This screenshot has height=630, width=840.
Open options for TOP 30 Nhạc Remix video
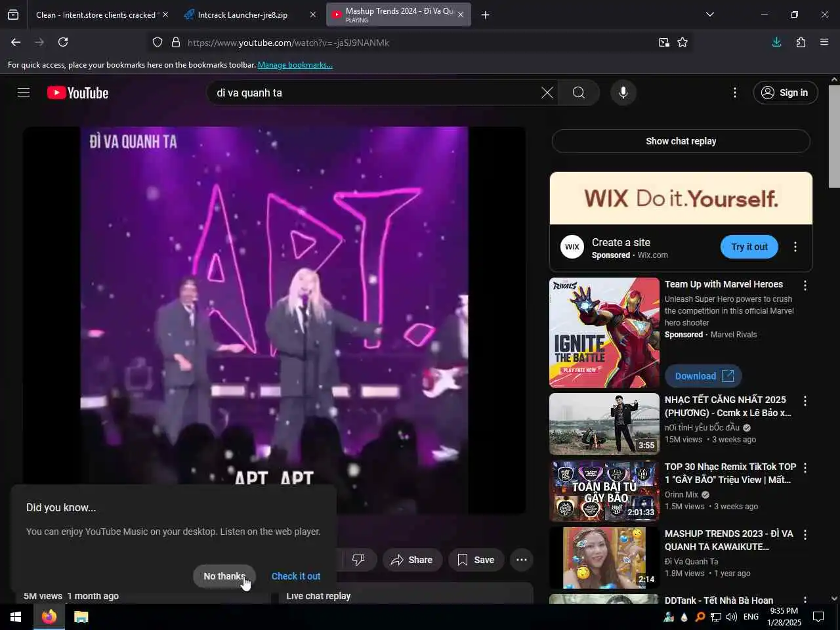click(805, 468)
